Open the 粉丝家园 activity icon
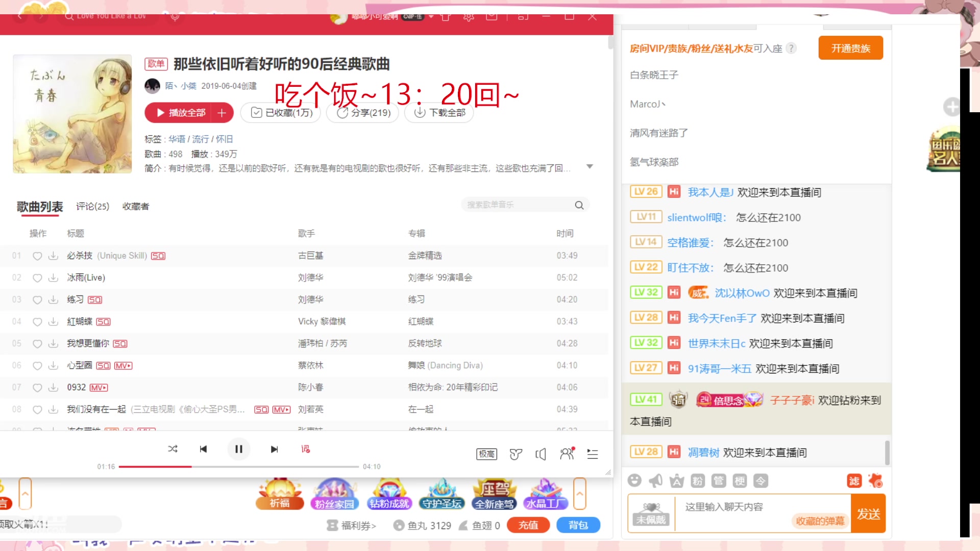The image size is (980, 551). click(334, 494)
